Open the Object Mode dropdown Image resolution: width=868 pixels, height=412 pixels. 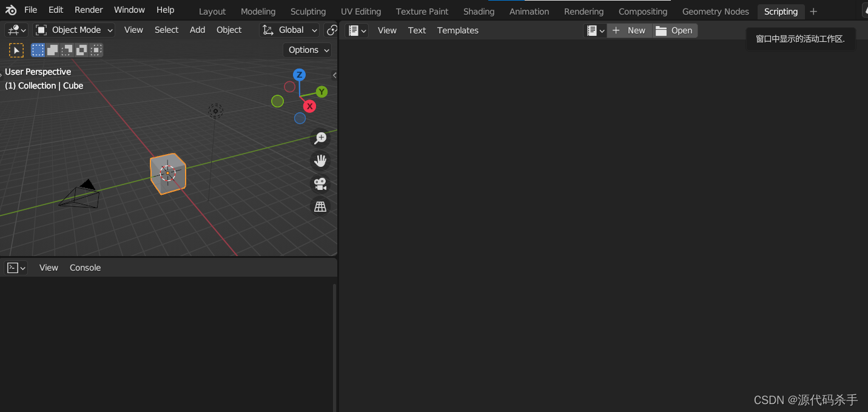pos(74,30)
